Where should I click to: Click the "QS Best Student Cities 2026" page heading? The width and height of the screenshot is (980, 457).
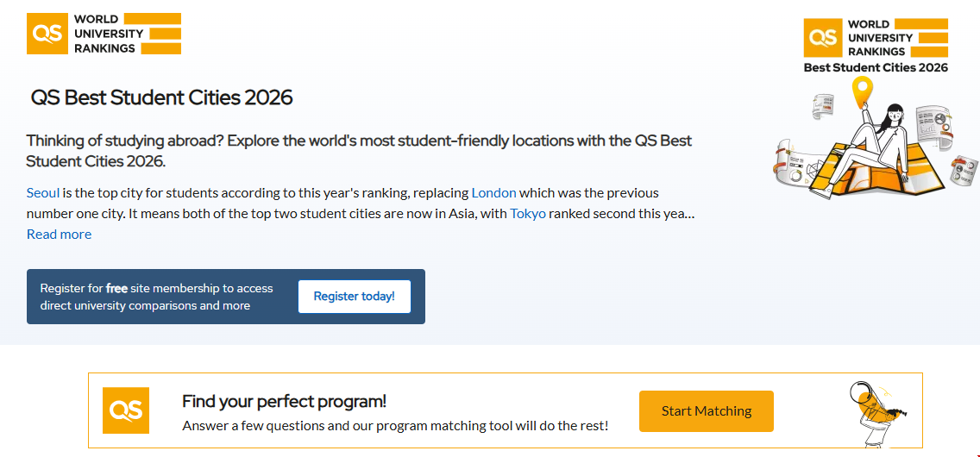click(162, 97)
